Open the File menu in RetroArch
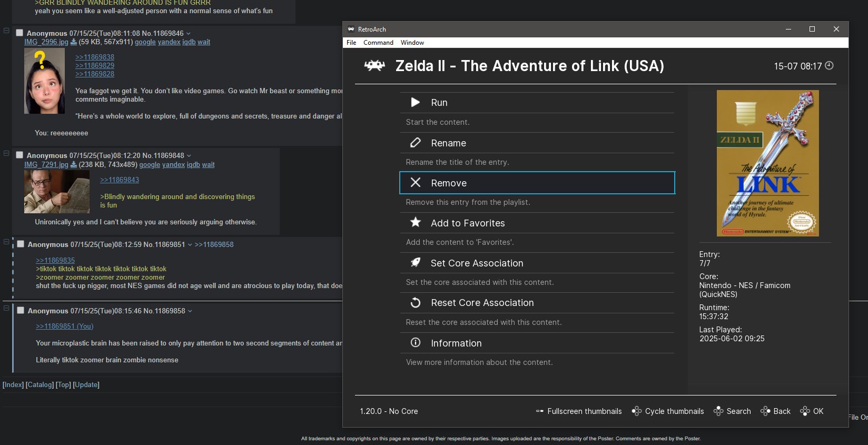Image resolution: width=868 pixels, height=445 pixels. point(351,43)
